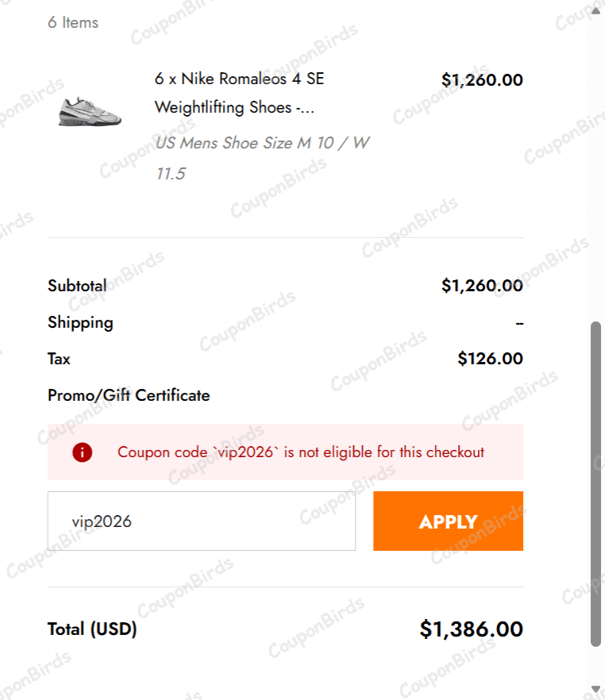Select the Promo/Gift Certificate label
The height and width of the screenshot is (700, 605).
point(129,395)
